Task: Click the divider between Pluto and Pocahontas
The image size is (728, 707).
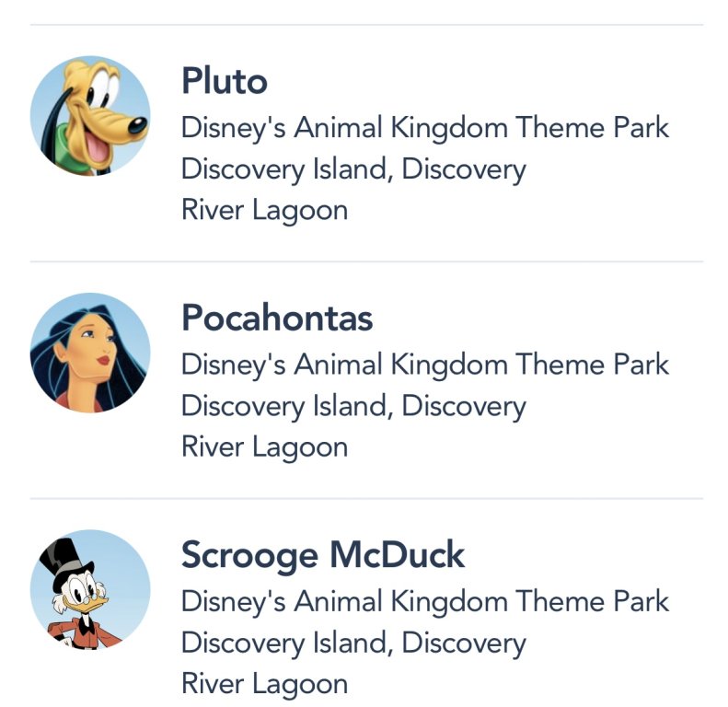Action: point(366,261)
